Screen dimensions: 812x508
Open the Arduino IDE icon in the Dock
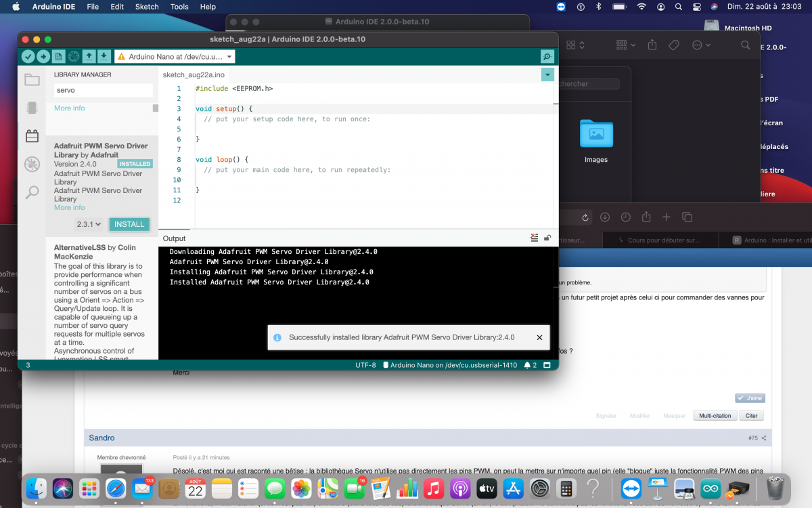pyautogui.click(x=711, y=488)
